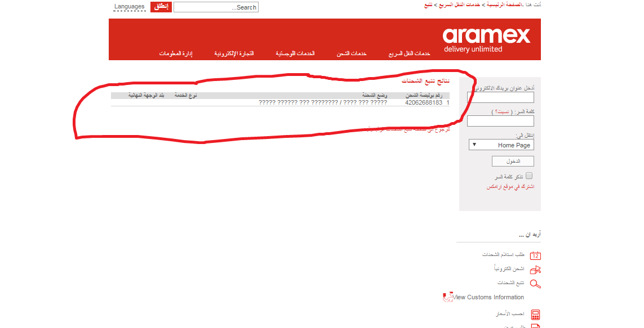The height and width of the screenshot is (328, 644).
Task: Click the اشترك في موقع ارامكس register link
Action: coord(510,187)
